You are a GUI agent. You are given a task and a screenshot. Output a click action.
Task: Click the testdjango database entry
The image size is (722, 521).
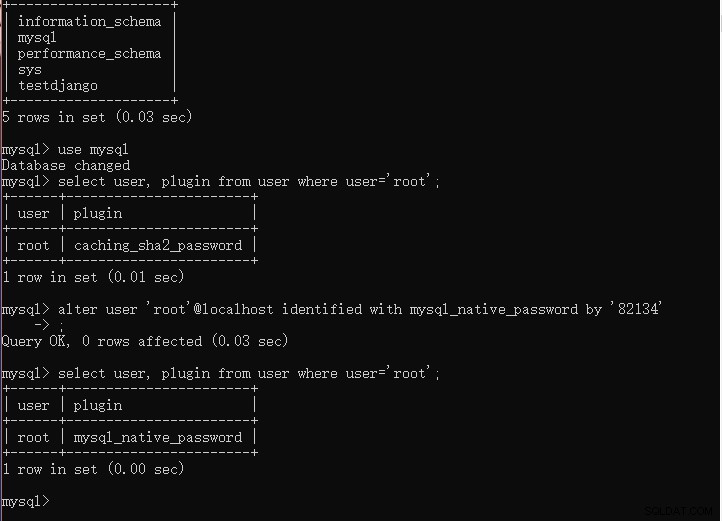tap(58, 86)
